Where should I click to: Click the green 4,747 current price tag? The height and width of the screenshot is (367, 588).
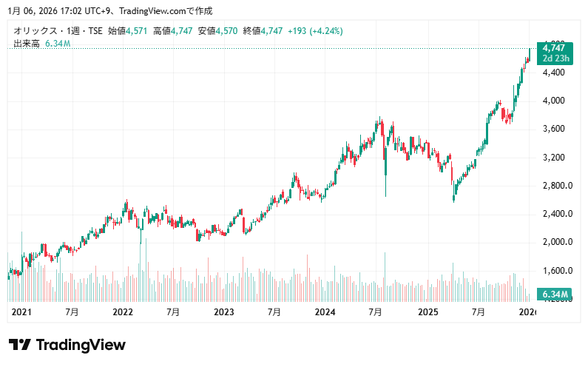557,48
